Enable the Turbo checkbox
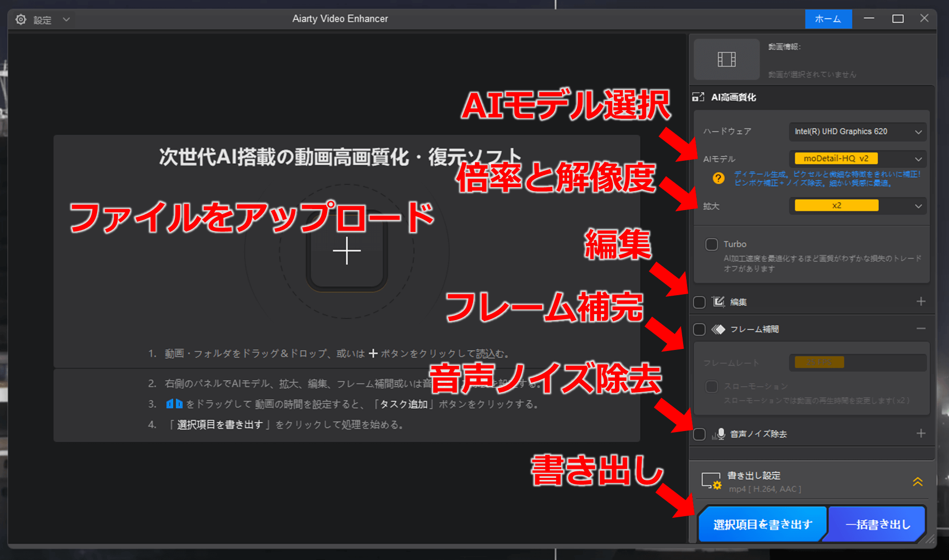Viewport: 949px width, 560px height. (712, 244)
